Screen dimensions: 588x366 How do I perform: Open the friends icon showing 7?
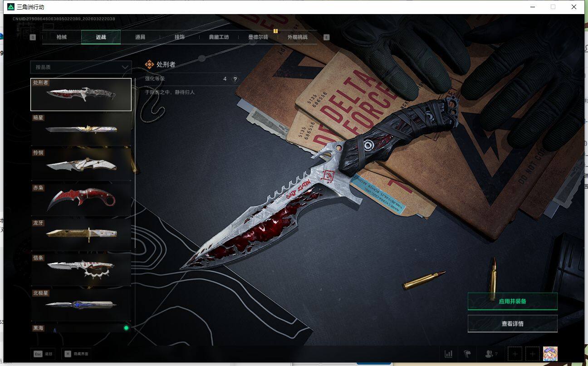click(491, 354)
